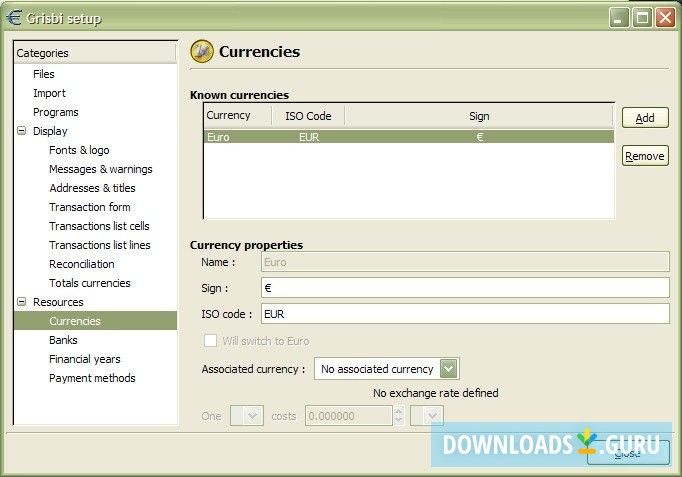Open the Files category
The image size is (682, 477).
tap(44, 74)
